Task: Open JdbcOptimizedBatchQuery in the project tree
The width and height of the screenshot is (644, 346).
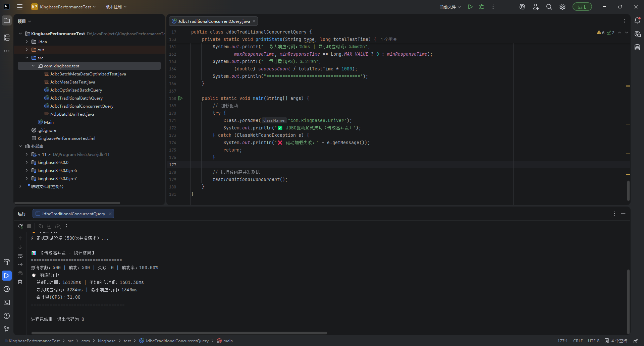Action: coord(76,90)
